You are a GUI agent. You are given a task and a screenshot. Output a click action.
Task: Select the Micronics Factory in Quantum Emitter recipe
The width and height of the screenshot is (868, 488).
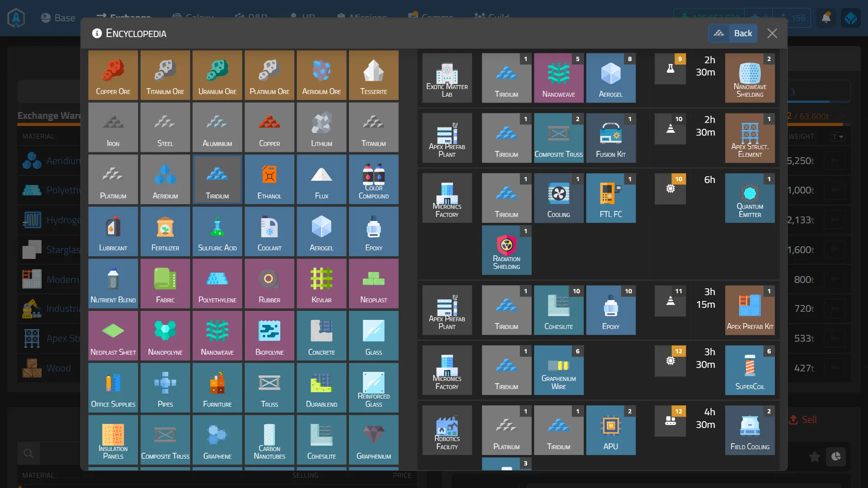(x=447, y=198)
